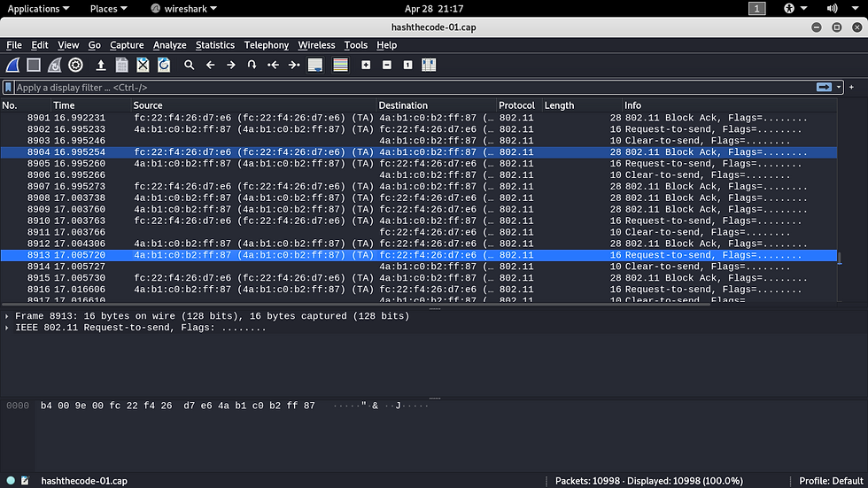The height and width of the screenshot is (488, 868).
Task: Open the View menu
Action: [x=68, y=45]
